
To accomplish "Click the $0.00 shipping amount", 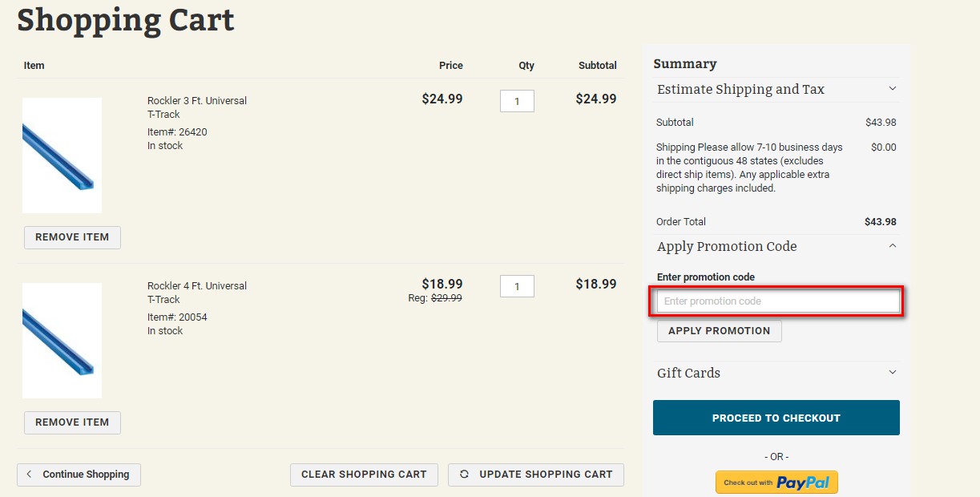I will tap(884, 147).
